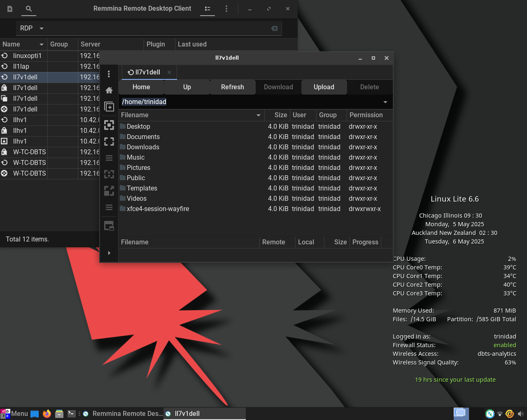Select Remmina Remote Desktop taskbar button
Screen dimensions: 527x420
pos(123,414)
